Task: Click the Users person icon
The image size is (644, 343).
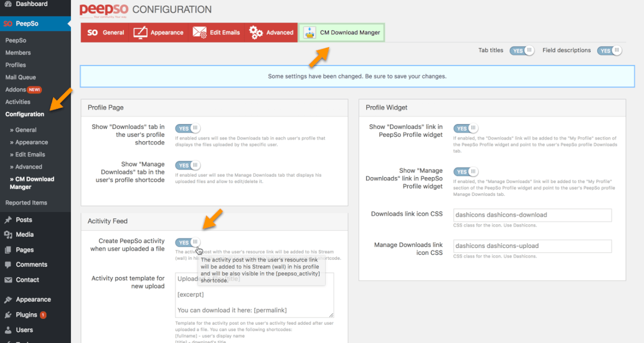Action: [8, 330]
